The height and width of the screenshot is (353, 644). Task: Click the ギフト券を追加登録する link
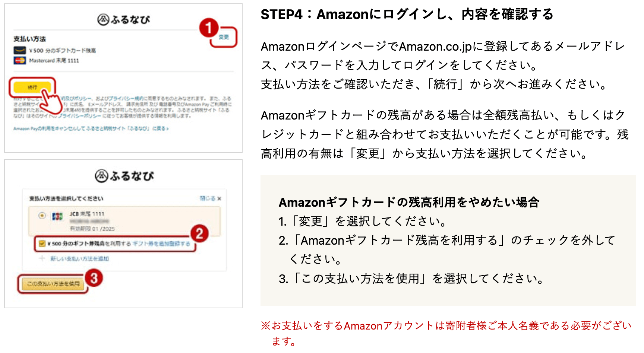coord(161,244)
